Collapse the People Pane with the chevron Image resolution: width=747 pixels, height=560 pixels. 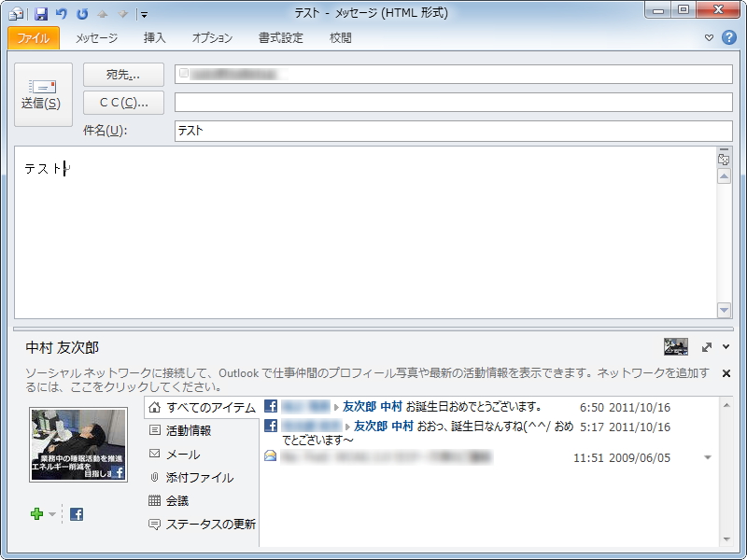point(726,345)
